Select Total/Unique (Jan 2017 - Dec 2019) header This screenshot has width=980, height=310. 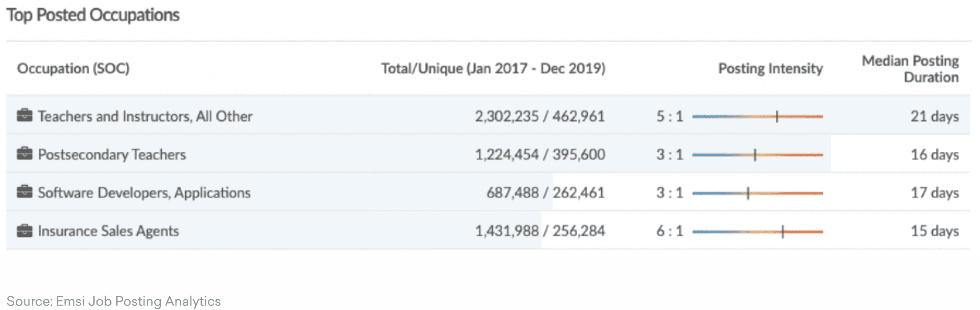click(493, 69)
